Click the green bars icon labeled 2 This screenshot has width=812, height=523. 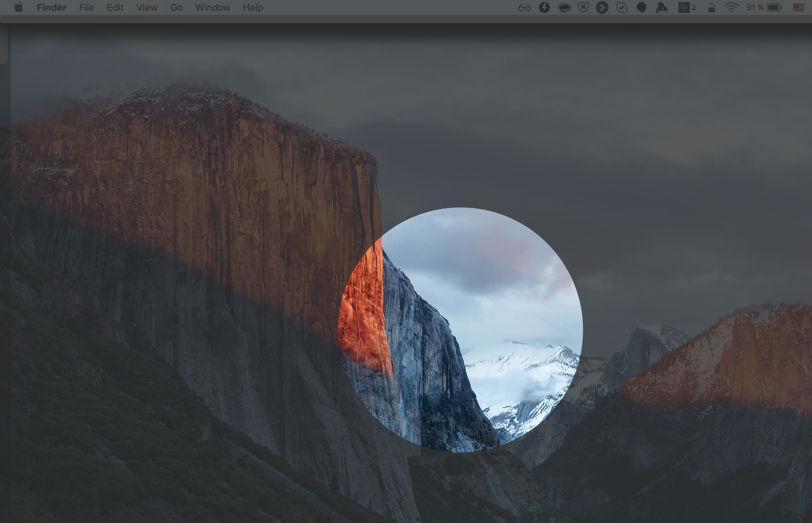pos(687,7)
